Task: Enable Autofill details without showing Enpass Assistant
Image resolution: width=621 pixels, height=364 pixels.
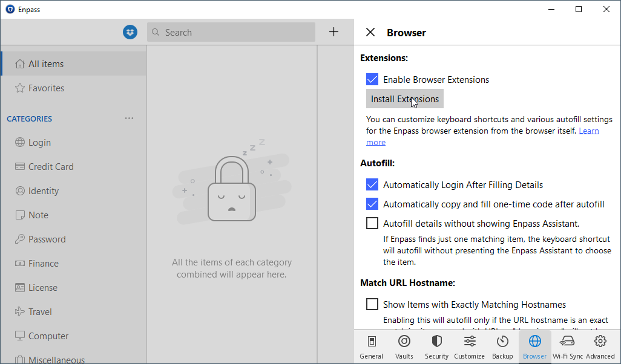Action: pos(372,223)
